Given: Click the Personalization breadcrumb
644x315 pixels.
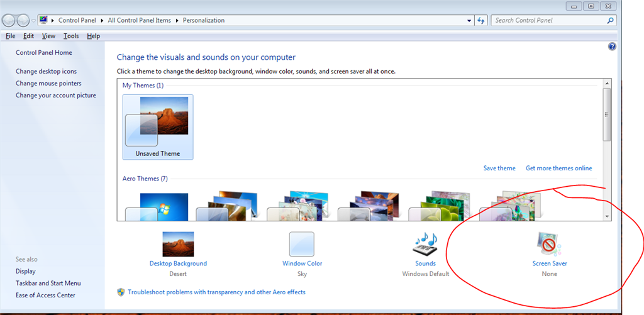Looking at the screenshot, I should (204, 20).
